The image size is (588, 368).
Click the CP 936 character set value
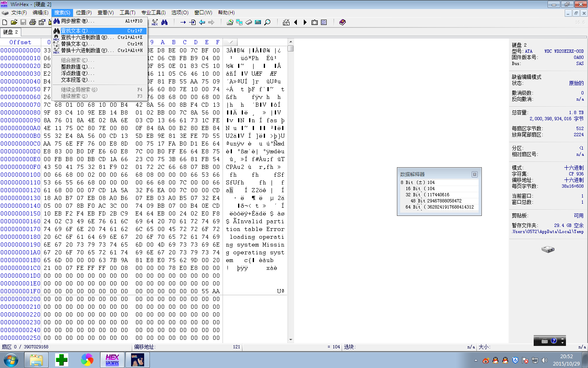click(576, 174)
